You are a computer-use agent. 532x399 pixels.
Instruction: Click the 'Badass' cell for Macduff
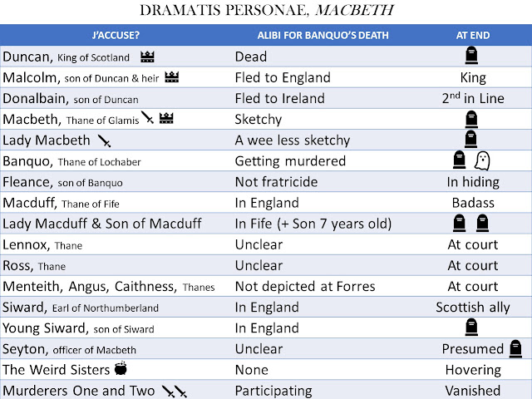472,203
